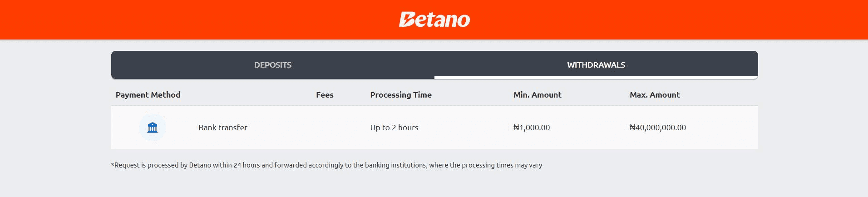Click the empty Fees cell for Bank transfer
The height and width of the screenshot is (197, 868).
point(325,128)
